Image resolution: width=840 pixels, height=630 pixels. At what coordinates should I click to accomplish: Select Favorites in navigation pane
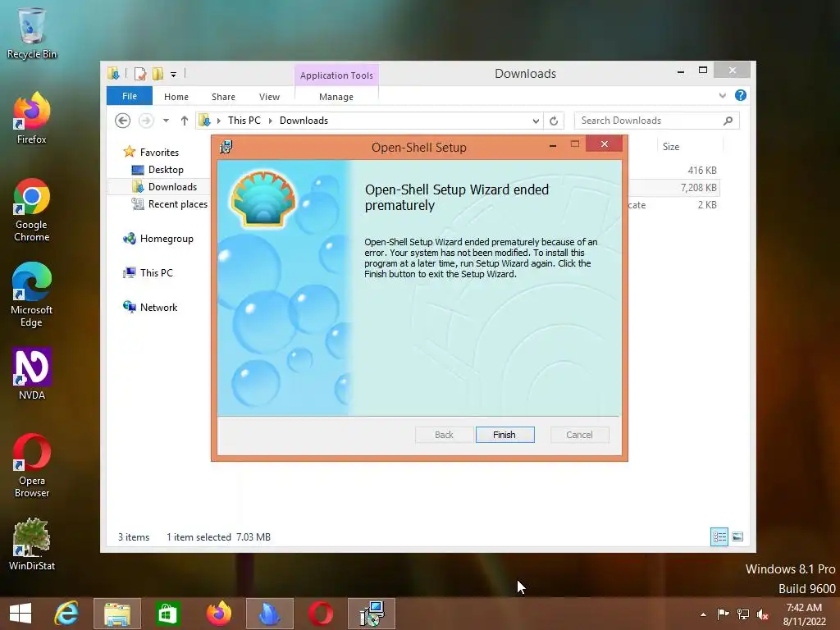coord(159,152)
